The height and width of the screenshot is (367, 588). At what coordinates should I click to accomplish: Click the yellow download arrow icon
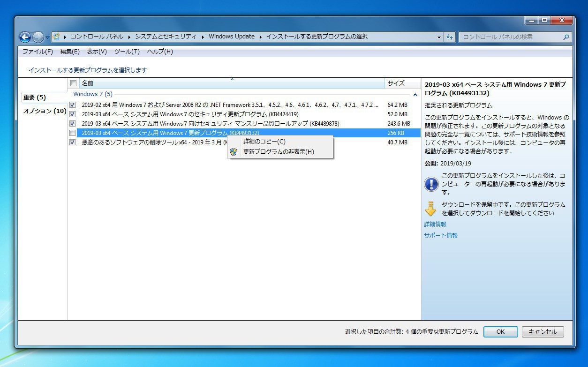point(430,209)
